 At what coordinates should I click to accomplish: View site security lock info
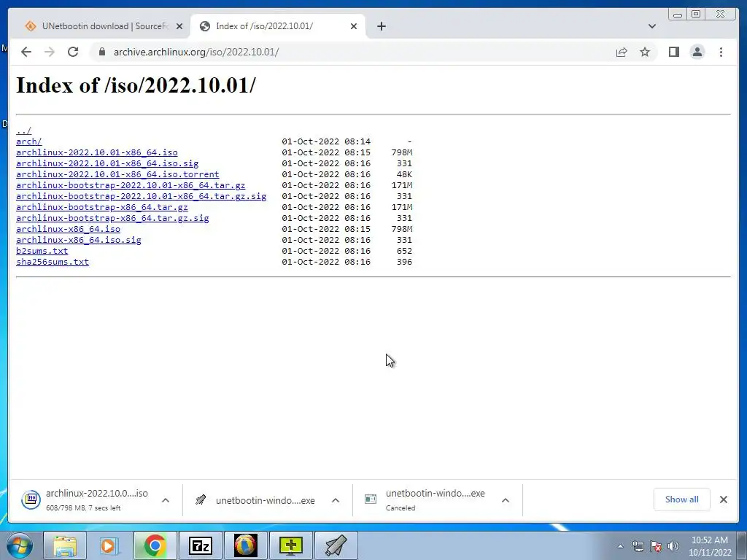click(101, 52)
